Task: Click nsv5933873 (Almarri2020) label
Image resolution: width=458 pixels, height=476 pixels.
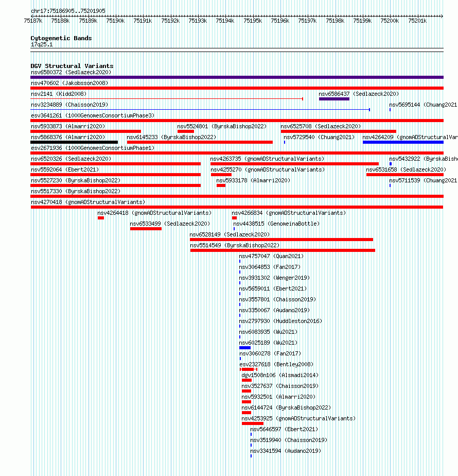Action: (68, 127)
